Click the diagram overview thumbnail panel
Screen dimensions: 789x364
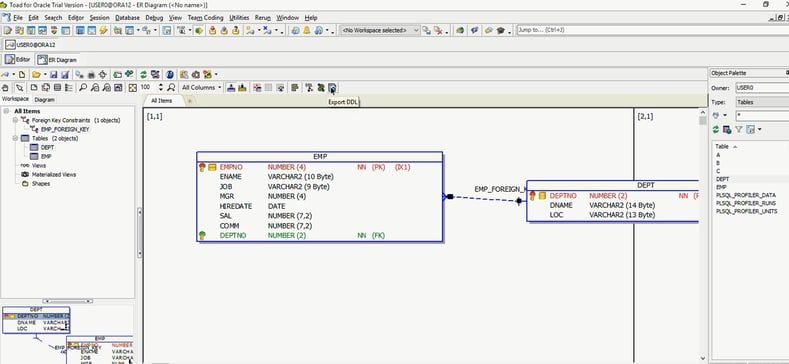[x=67, y=333]
